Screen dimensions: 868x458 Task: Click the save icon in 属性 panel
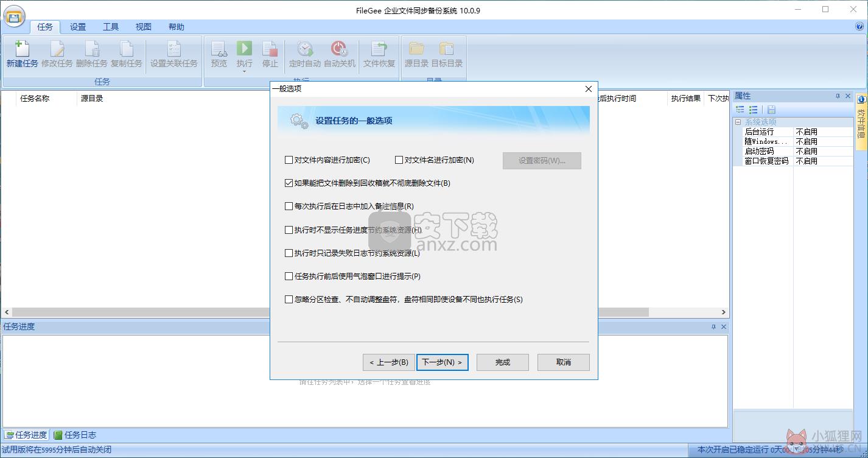(771, 110)
